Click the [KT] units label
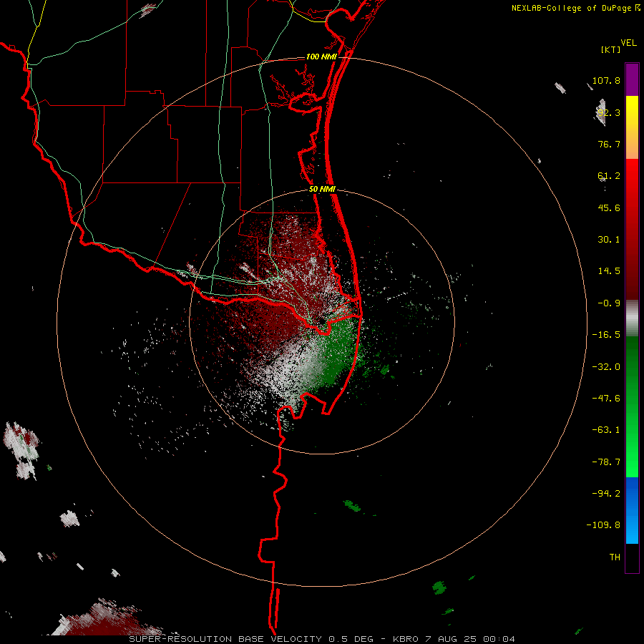This screenshot has height=644, width=644. coord(611,49)
